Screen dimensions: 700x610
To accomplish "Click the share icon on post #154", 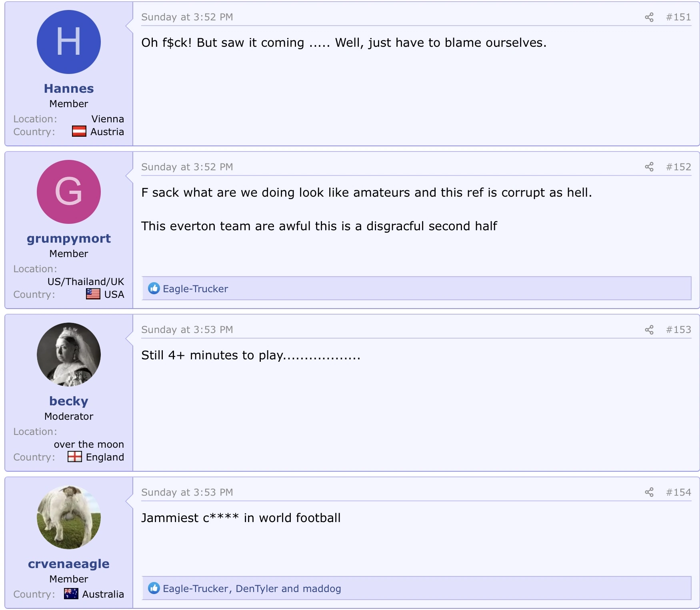I will 649,492.
